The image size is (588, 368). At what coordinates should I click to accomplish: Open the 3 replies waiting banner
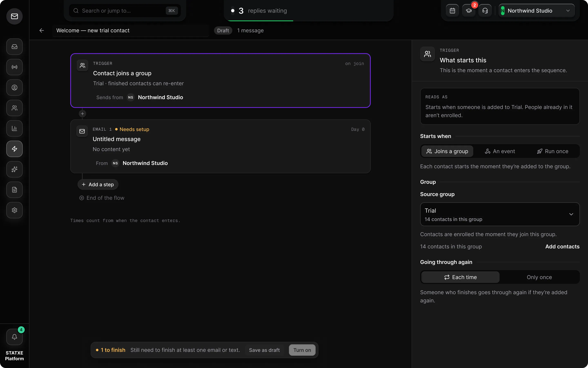pyautogui.click(x=308, y=11)
